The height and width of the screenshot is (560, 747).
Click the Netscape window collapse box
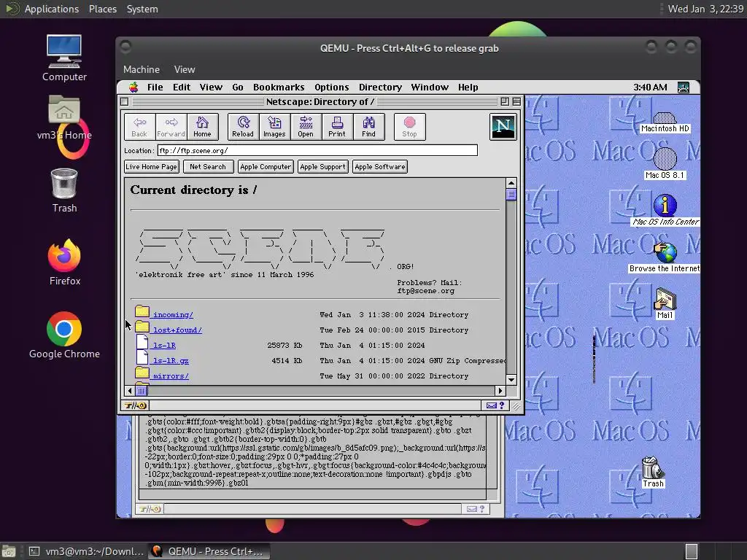pyautogui.click(x=516, y=101)
